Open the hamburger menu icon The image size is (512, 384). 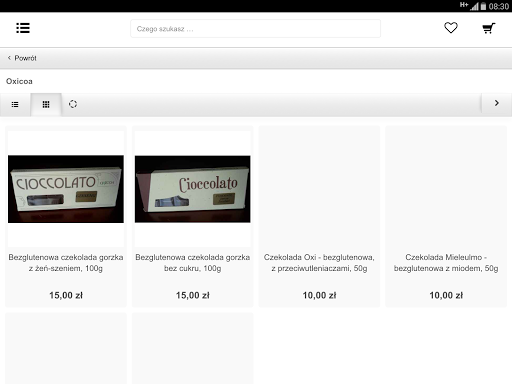[23, 28]
